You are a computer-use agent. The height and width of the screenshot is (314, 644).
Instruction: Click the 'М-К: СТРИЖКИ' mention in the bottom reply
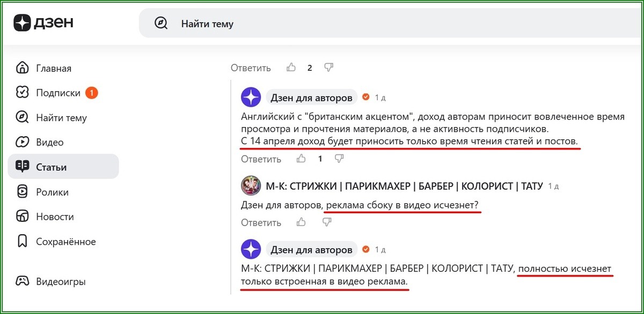(x=377, y=268)
